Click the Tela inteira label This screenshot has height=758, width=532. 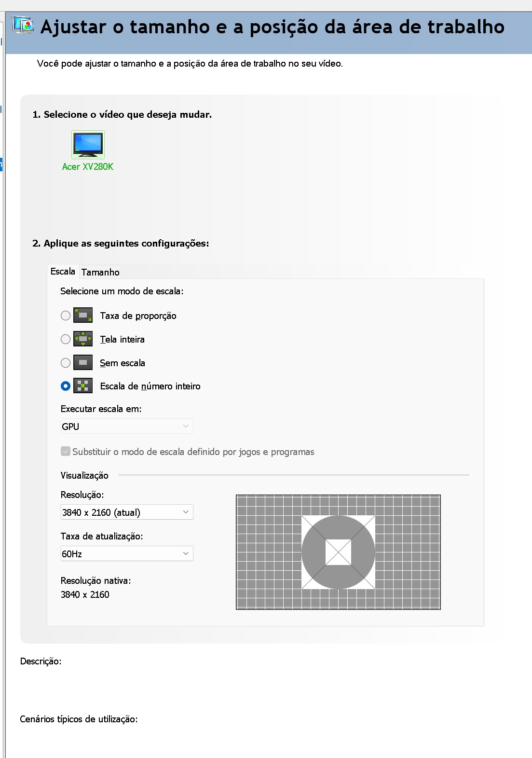point(123,339)
